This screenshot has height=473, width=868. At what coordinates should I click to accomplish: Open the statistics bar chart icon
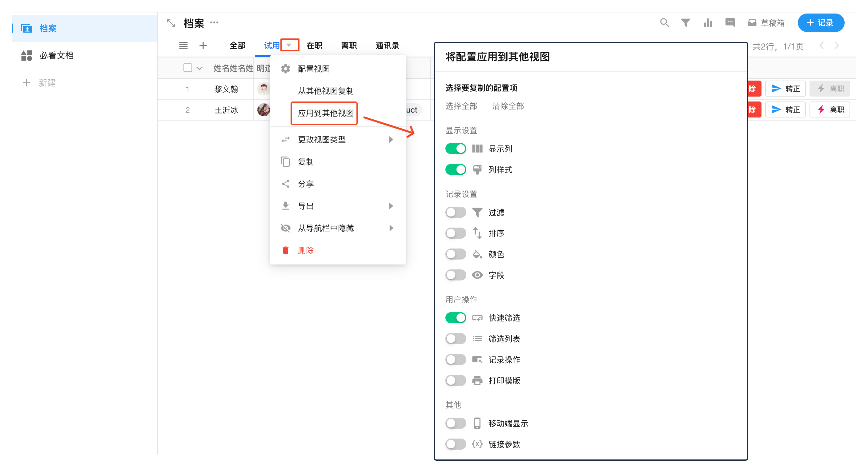pos(708,22)
